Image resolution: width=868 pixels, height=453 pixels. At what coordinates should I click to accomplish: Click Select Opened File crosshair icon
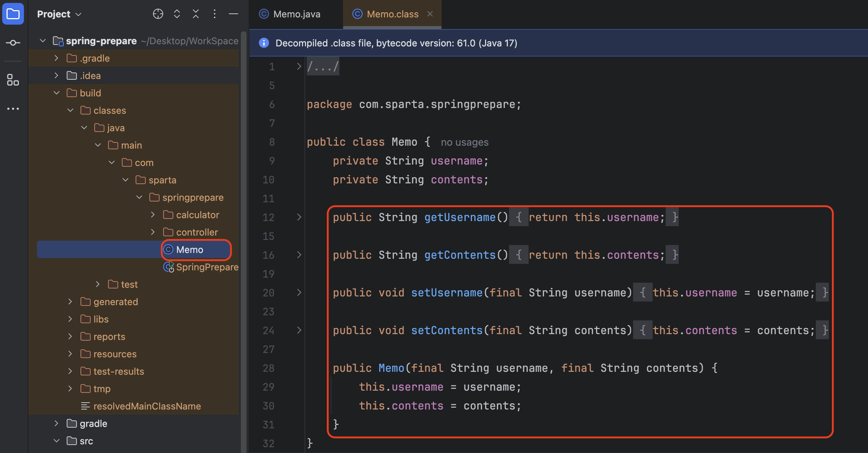click(x=158, y=14)
